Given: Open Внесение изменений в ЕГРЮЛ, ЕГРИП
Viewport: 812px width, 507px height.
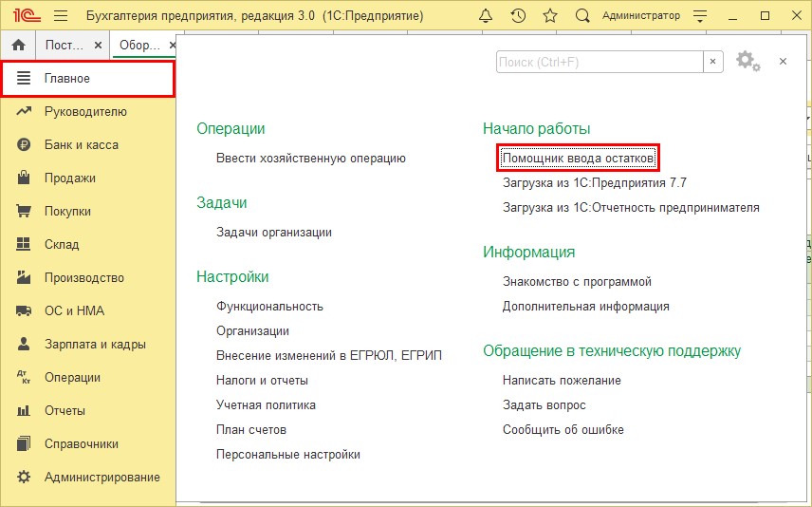Looking at the screenshot, I should pyautogui.click(x=329, y=356).
